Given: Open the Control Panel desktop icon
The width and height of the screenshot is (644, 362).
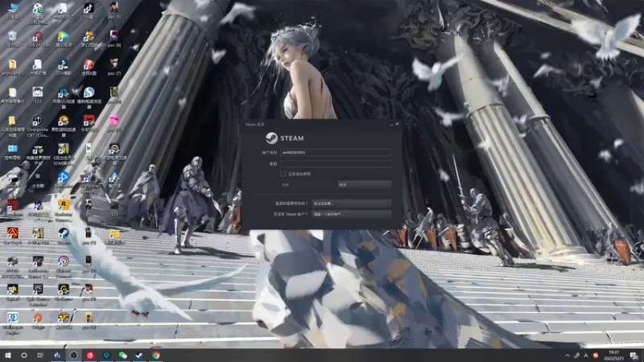Looking at the screenshot, I should coord(13,151).
